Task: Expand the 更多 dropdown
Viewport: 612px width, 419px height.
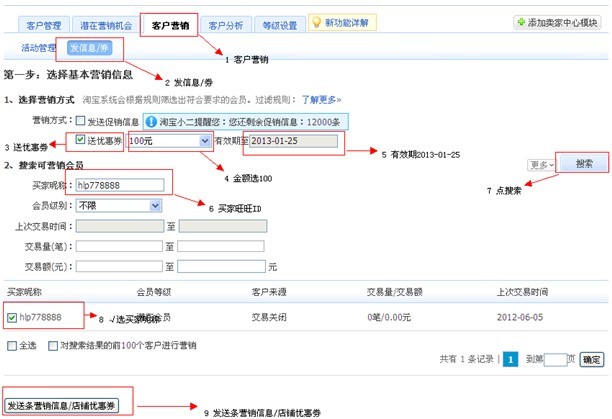Action: point(541,165)
